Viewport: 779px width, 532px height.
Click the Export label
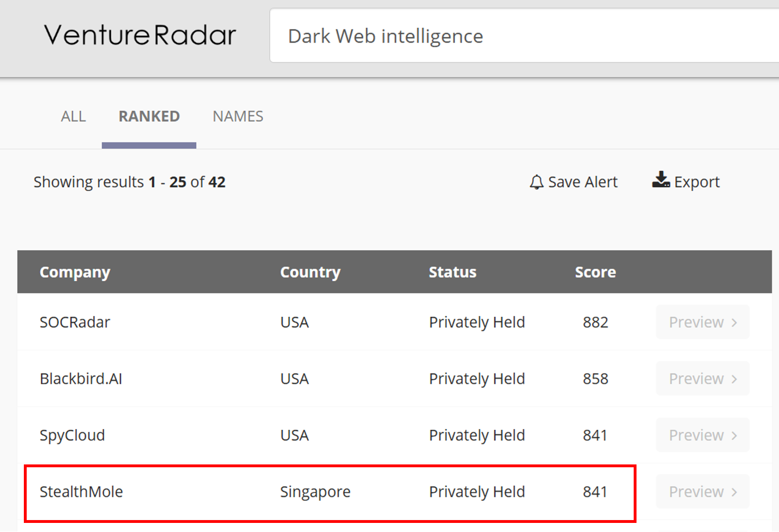tap(697, 182)
